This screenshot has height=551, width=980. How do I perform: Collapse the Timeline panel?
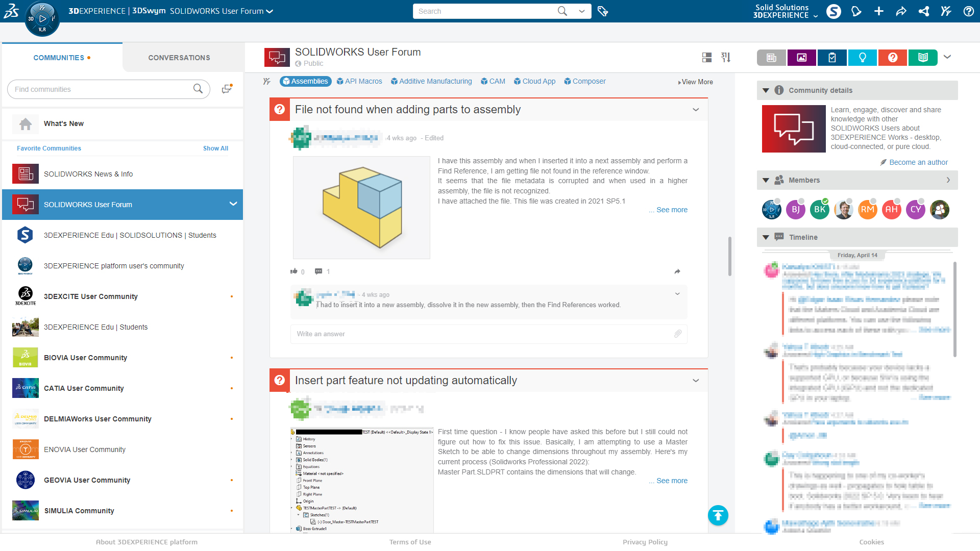[x=766, y=237]
